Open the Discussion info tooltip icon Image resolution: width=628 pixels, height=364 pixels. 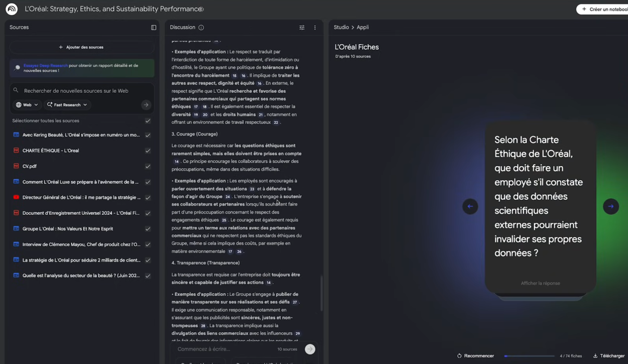[201, 27]
